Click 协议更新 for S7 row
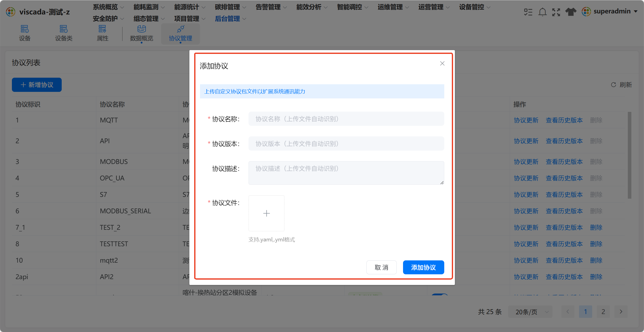The height and width of the screenshot is (332, 644). [526, 195]
